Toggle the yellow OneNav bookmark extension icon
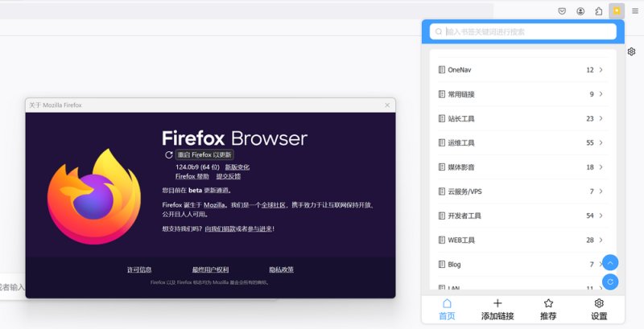Image resolution: width=644 pixels, height=329 pixels. pos(617,11)
